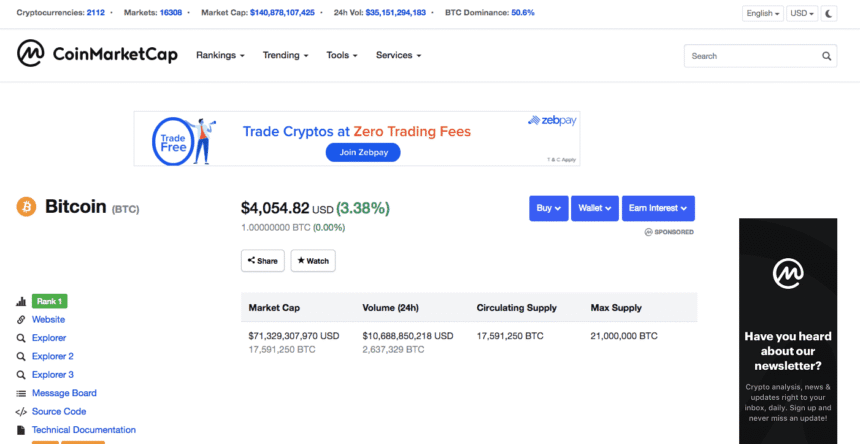860x444 pixels.
Task: Click the $4,054.82 price value
Action: click(275, 208)
